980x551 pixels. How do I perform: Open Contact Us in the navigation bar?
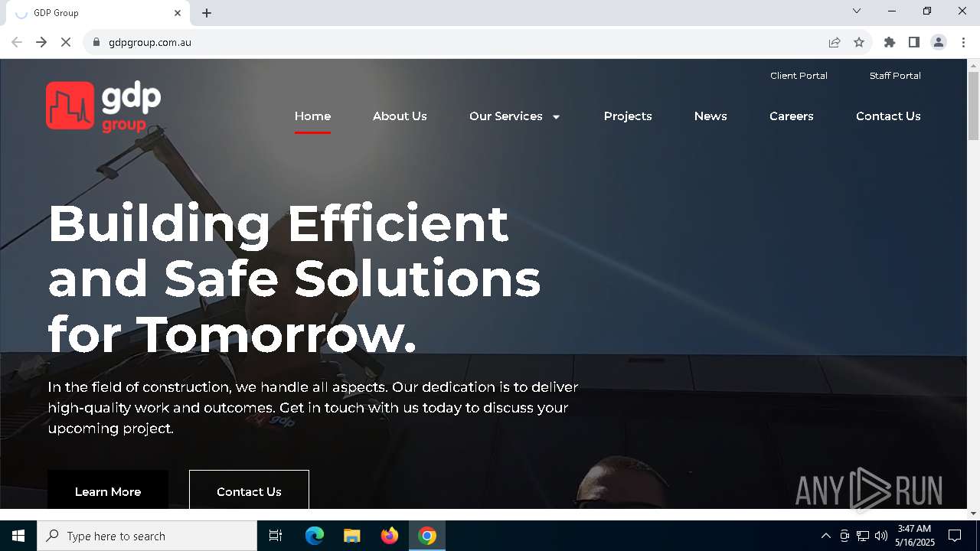pos(888,116)
